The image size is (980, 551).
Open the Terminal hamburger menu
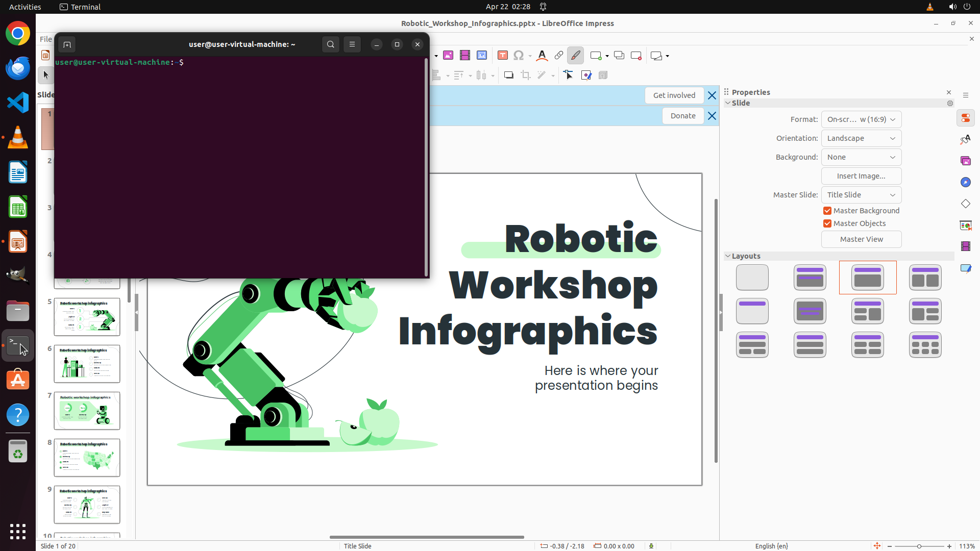tap(352, 44)
